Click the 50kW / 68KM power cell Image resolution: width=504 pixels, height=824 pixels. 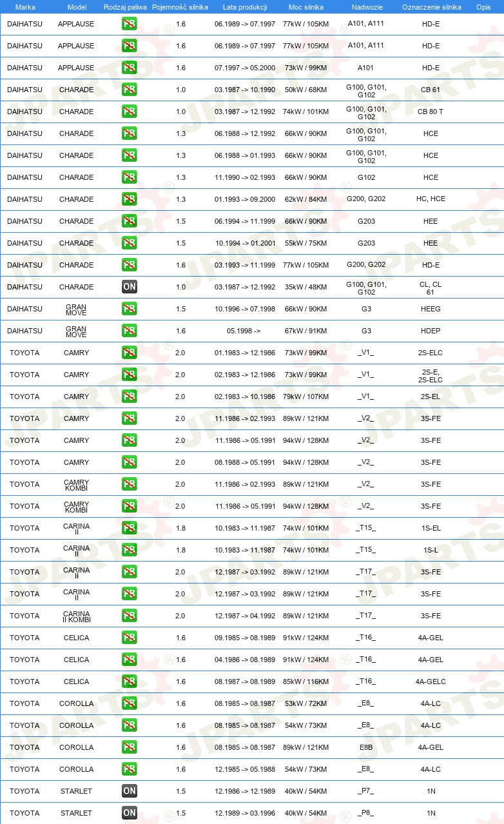click(x=305, y=90)
